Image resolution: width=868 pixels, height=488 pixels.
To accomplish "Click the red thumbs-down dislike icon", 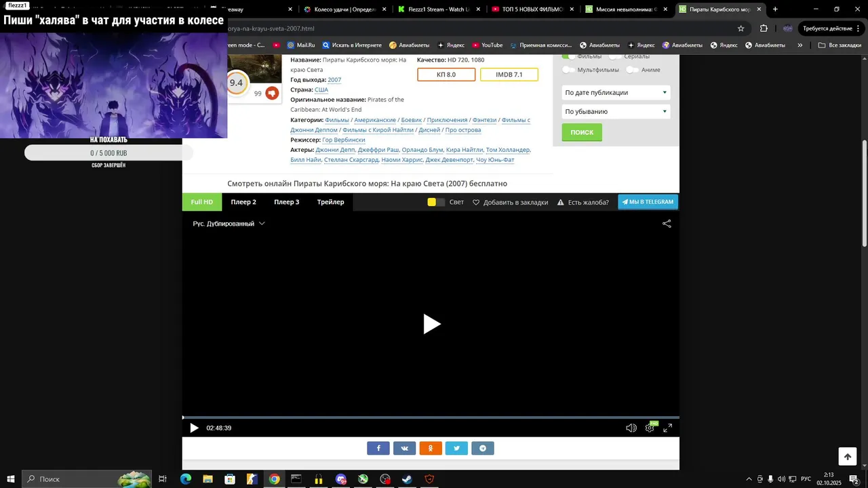I will [x=272, y=93].
